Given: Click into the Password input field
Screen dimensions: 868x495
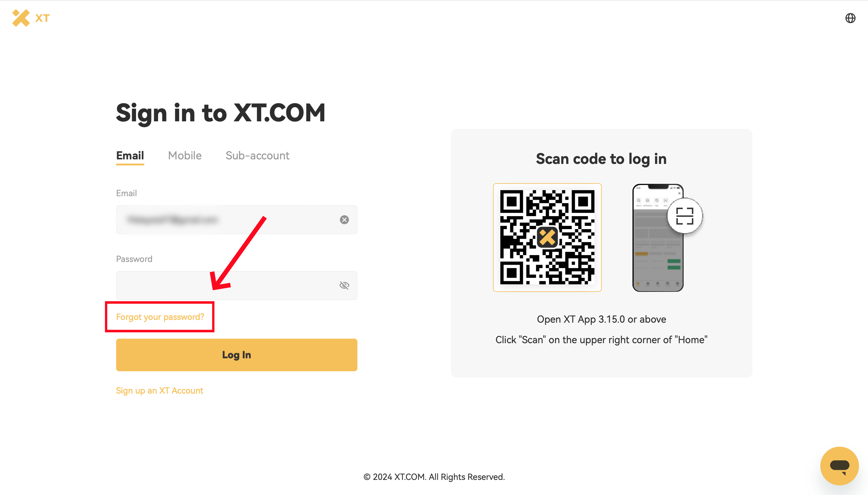Looking at the screenshot, I should coord(224,285).
